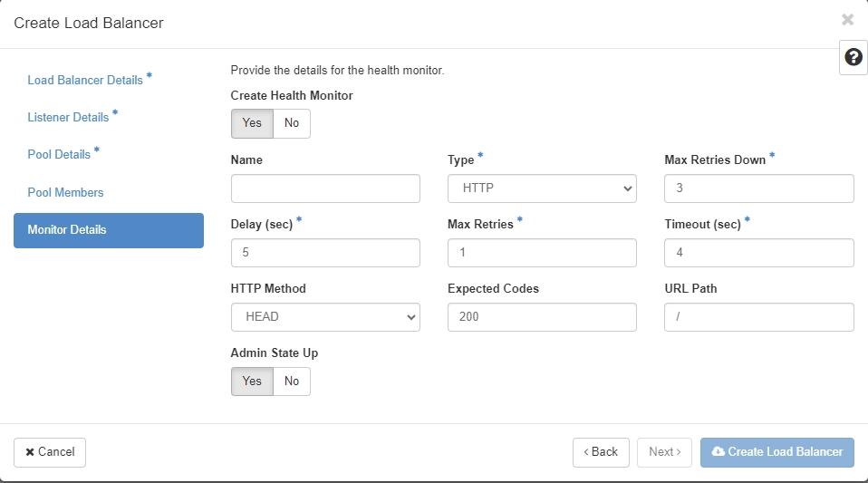Click the Expected Codes input field
The image size is (868, 483).
542,317
